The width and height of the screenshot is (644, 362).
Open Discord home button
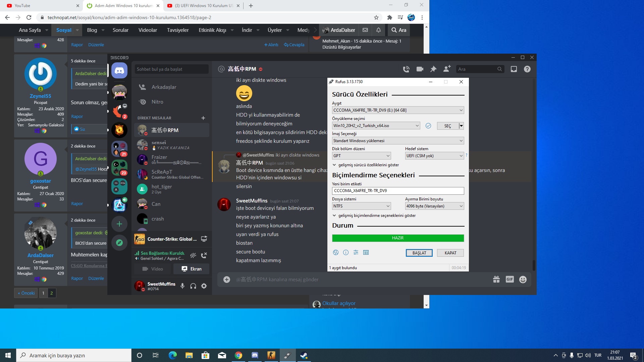click(119, 70)
